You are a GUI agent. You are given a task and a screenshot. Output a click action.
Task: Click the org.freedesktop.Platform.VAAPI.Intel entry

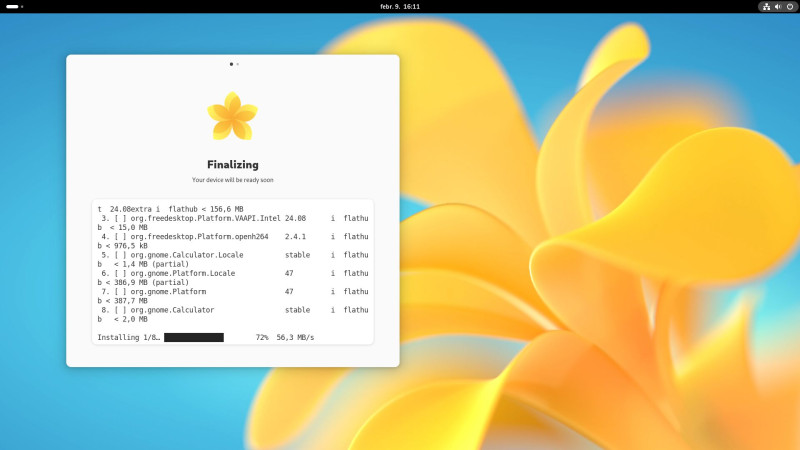coord(206,218)
